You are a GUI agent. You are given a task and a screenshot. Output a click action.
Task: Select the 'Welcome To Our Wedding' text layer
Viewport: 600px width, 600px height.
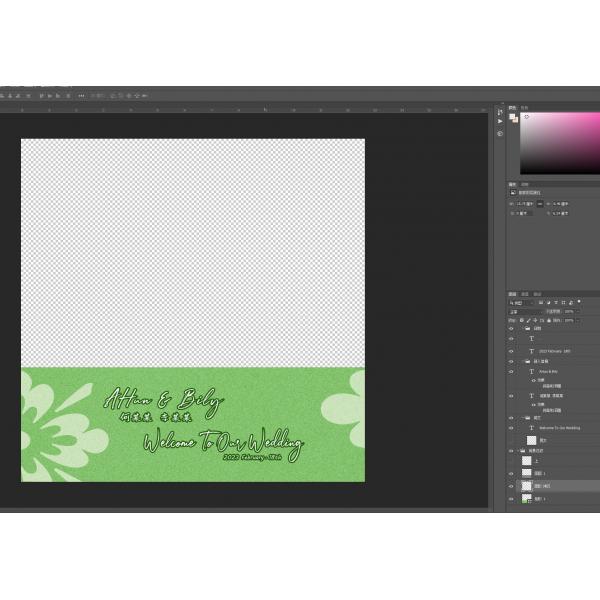tap(558, 427)
